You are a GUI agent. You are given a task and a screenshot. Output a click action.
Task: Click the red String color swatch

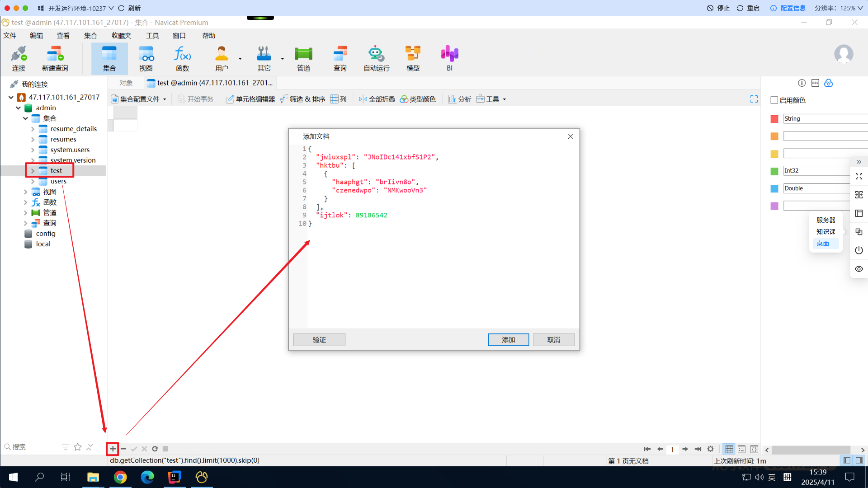pyautogui.click(x=774, y=119)
